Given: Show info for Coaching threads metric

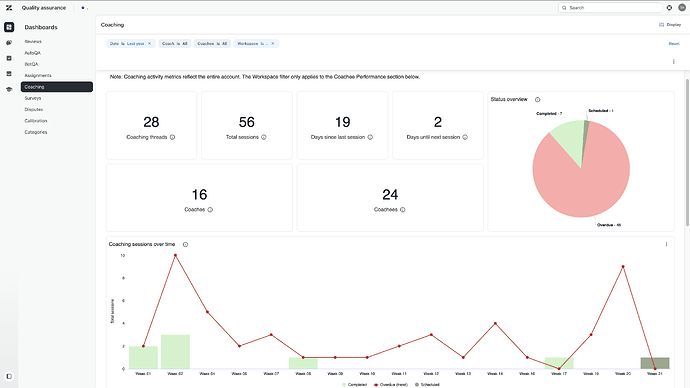Looking at the screenshot, I should pyautogui.click(x=172, y=137).
